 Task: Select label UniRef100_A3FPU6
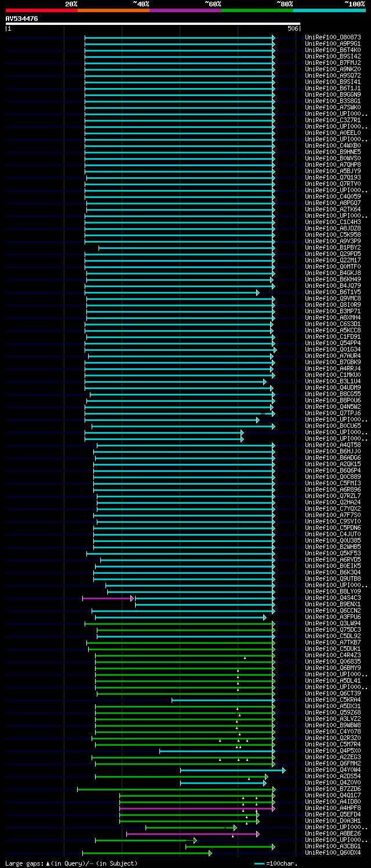(333, 617)
